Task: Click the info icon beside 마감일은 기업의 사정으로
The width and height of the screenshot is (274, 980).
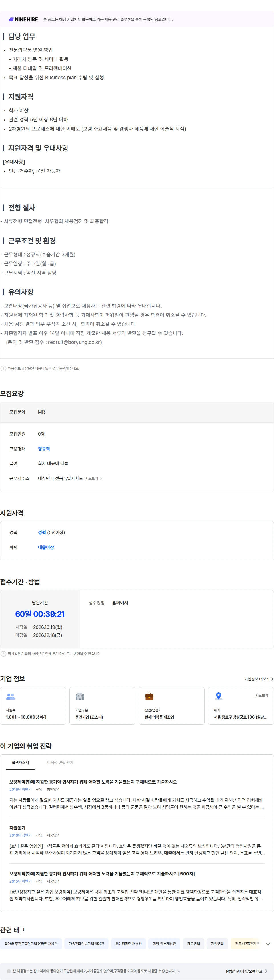Action: point(3,654)
